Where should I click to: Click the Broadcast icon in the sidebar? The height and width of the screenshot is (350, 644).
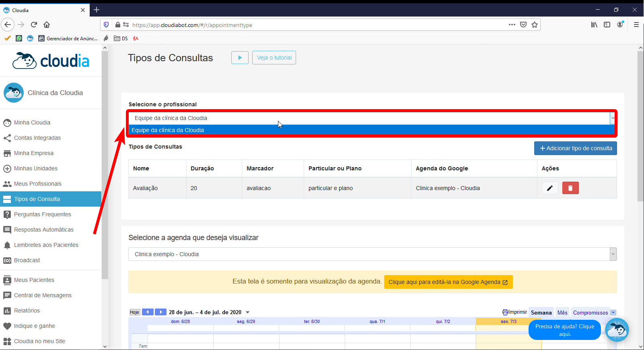point(7,260)
